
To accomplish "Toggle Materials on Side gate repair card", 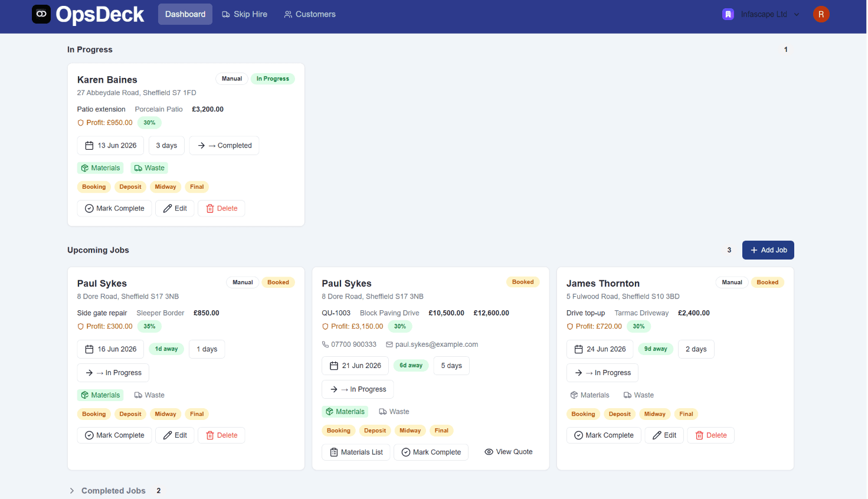I will pos(100,395).
